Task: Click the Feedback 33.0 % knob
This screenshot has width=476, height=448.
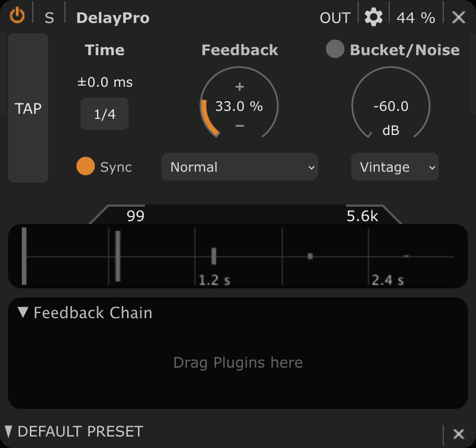Action: [239, 106]
